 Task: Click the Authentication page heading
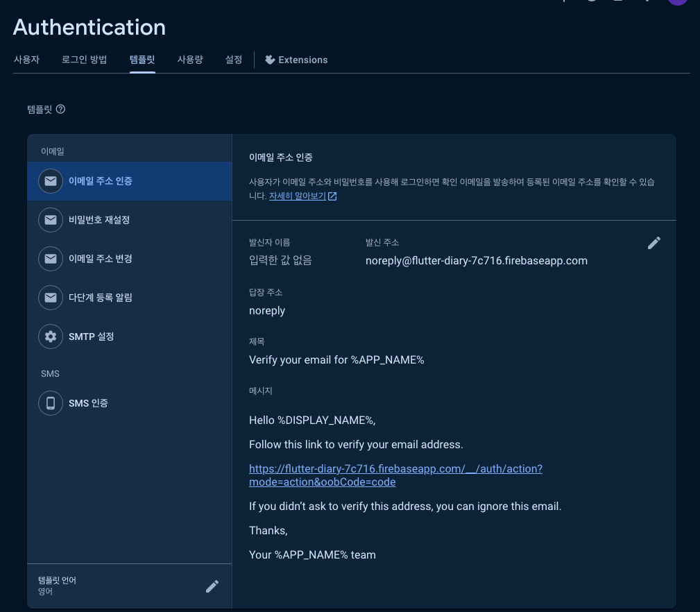click(x=89, y=27)
